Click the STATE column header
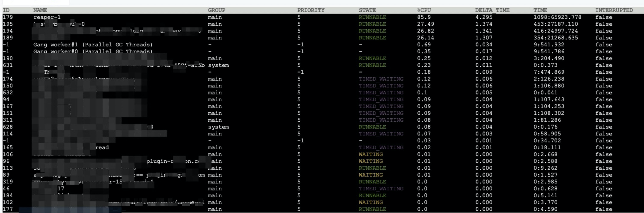The image size is (644, 213). tap(367, 10)
